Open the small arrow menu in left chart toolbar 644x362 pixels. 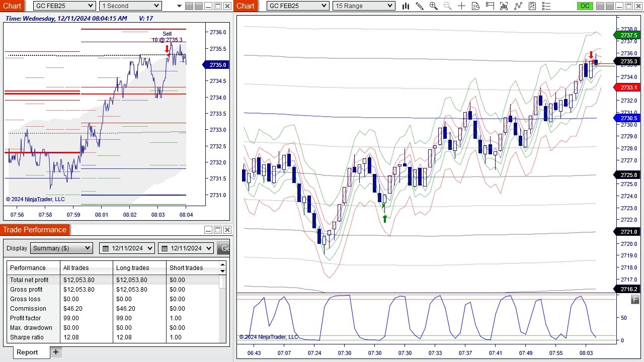pos(180,6)
